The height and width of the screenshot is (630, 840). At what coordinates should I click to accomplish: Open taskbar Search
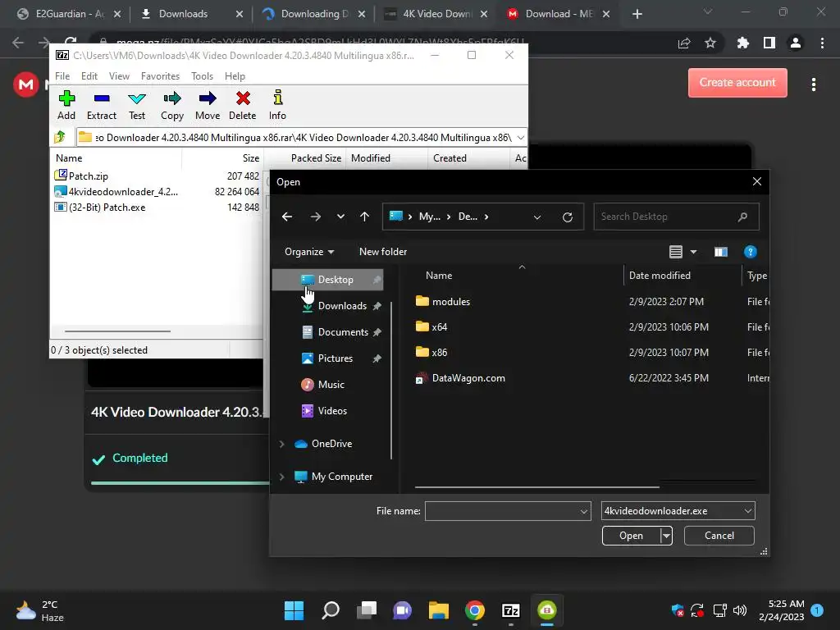(x=331, y=610)
